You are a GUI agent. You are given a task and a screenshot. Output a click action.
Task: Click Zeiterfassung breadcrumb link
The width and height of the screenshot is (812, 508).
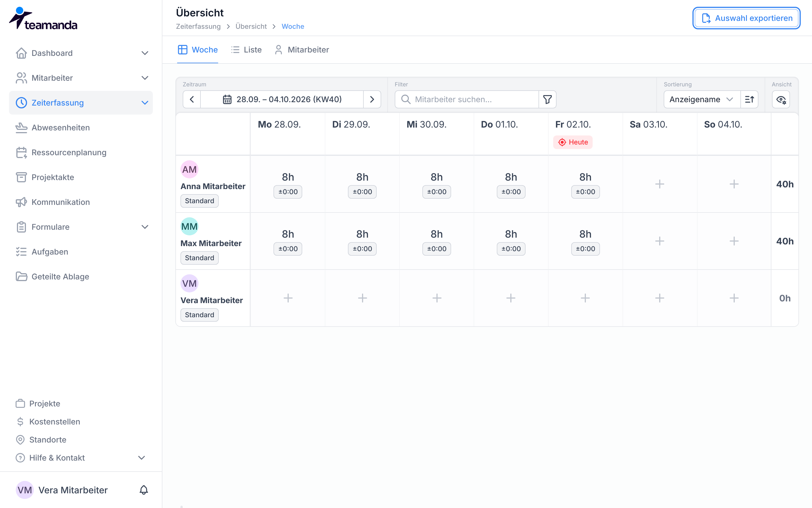(198, 27)
